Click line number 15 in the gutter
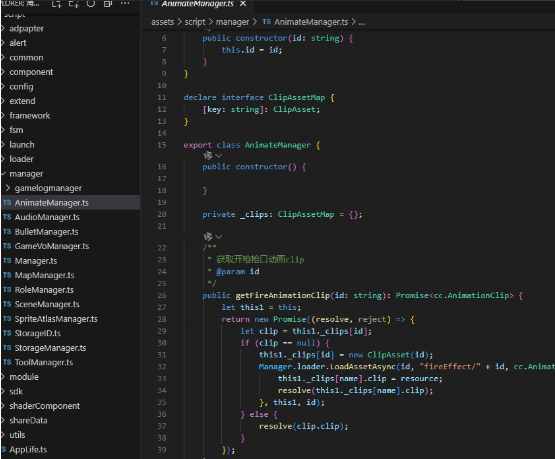This screenshot has width=555, height=459. [x=162, y=145]
